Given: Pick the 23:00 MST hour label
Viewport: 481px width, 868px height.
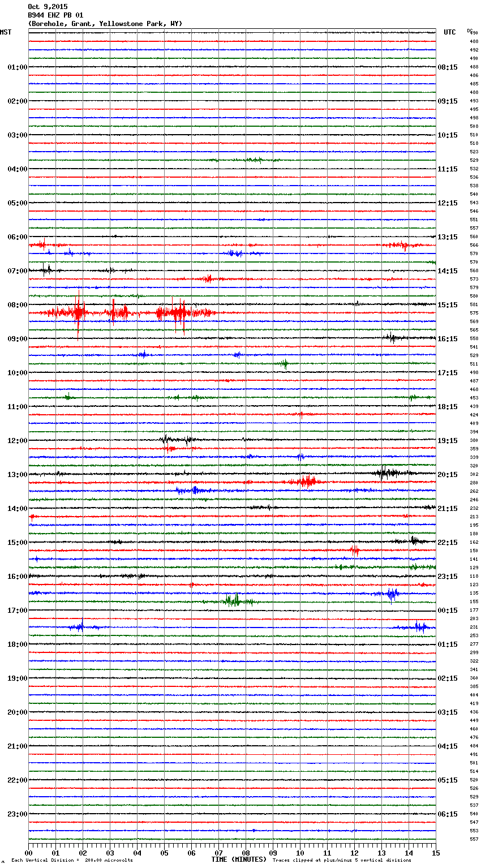Looking at the screenshot, I should click(x=17, y=814).
